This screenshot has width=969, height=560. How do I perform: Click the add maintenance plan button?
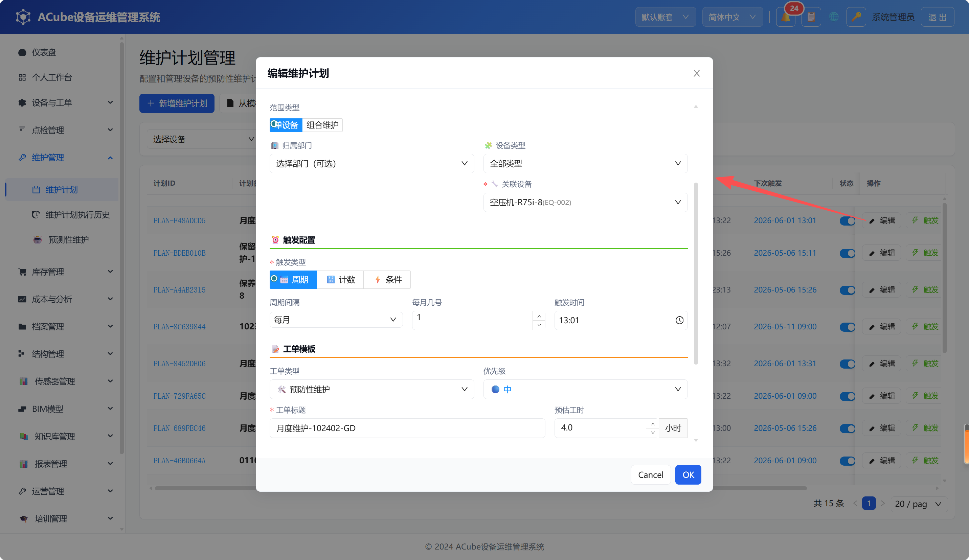pos(177,103)
